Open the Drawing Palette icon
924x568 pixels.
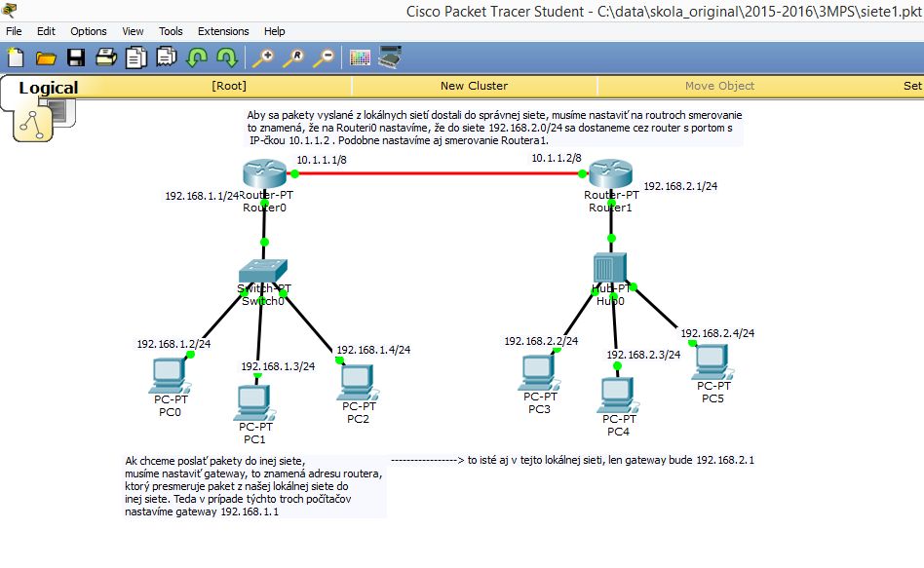pos(360,57)
